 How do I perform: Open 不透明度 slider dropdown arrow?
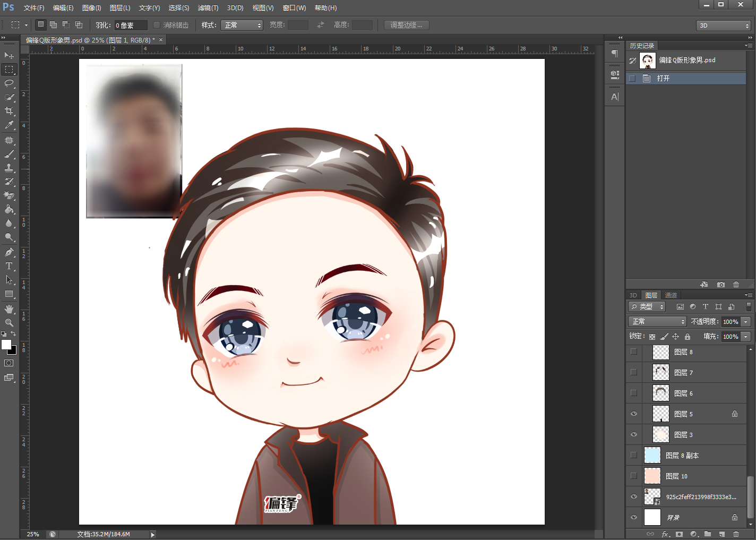click(x=745, y=322)
